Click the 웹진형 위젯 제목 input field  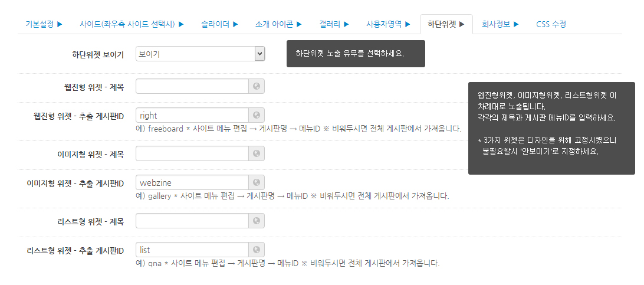coord(192,87)
